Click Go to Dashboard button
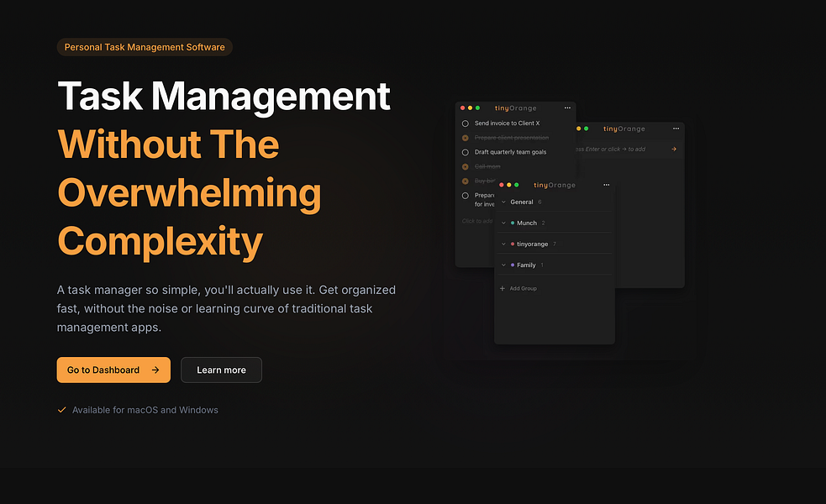826x504 pixels. click(113, 370)
